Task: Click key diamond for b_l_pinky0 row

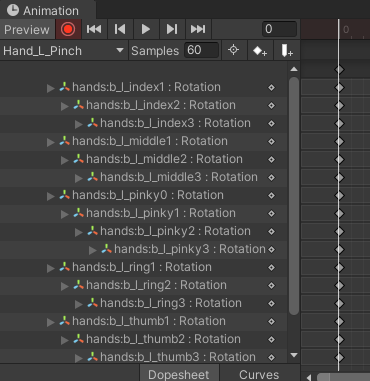Action: pyautogui.click(x=272, y=196)
